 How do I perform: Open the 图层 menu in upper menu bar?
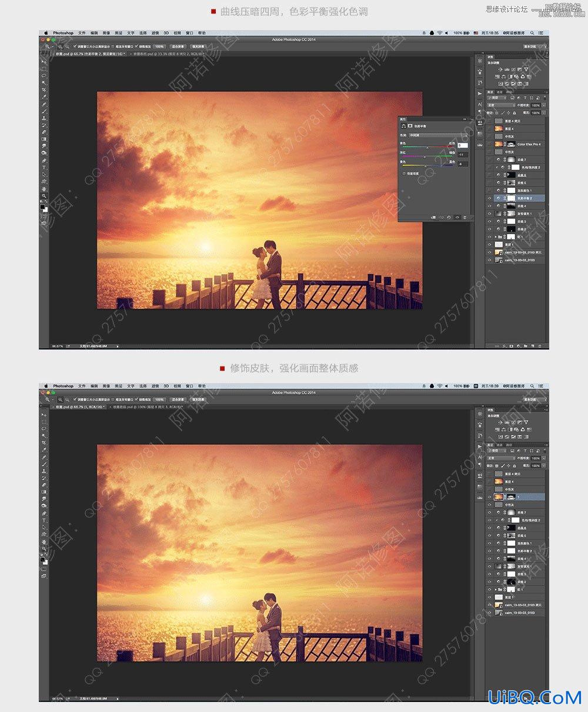pos(118,33)
